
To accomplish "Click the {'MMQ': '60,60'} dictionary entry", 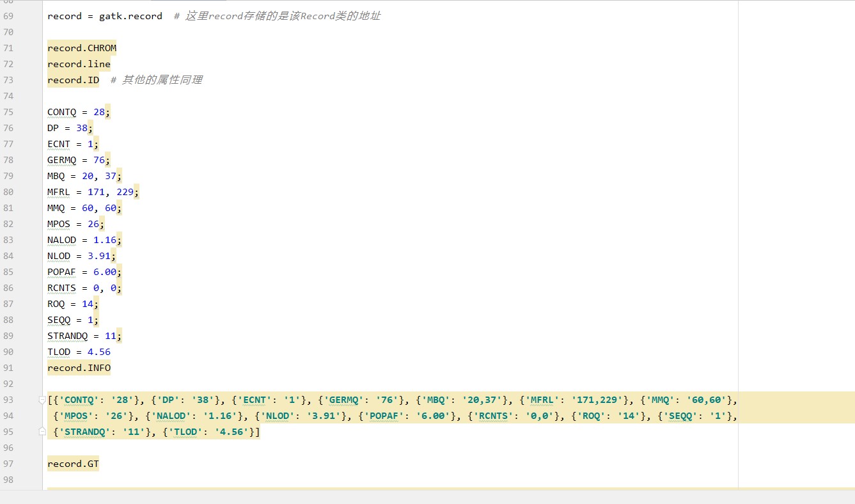I will pos(686,400).
